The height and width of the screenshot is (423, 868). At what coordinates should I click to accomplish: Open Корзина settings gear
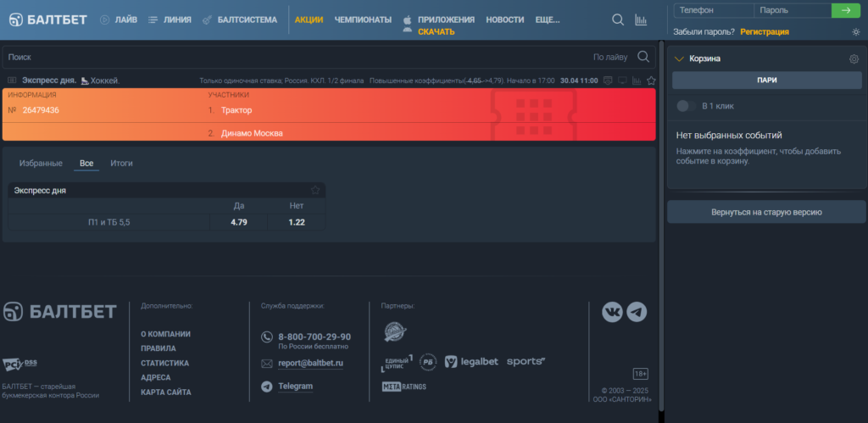pos(854,58)
